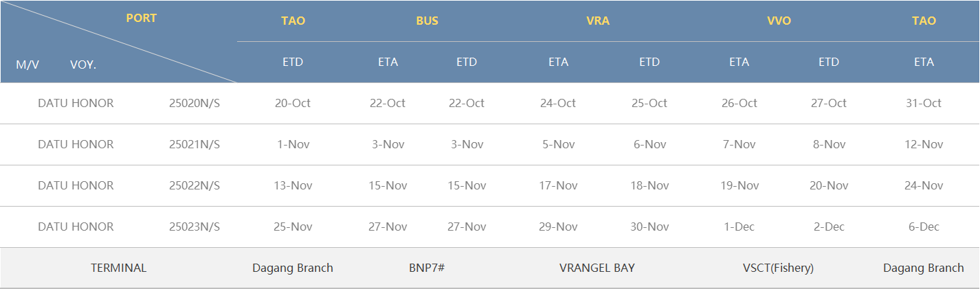The height and width of the screenshot is (289, 980).
Task: Click voyage number 25021N/S
Action: (194, 144)
